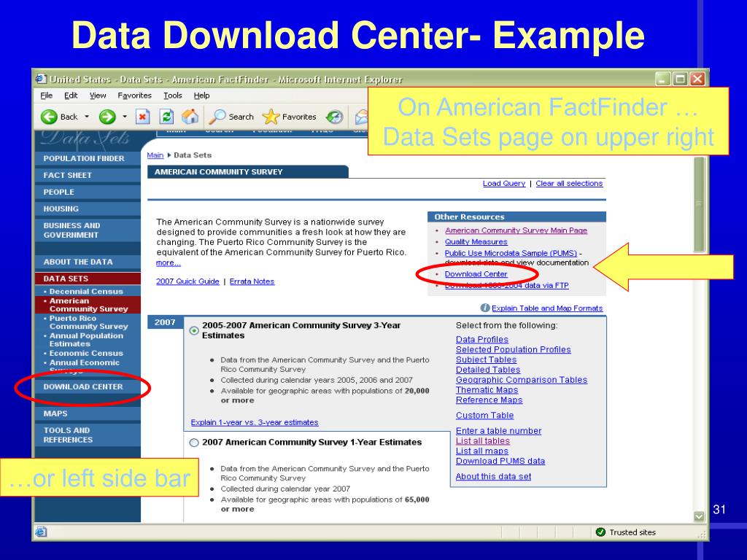
Task: Open 2007 Quick Guide link
Action: coord(187,281)
